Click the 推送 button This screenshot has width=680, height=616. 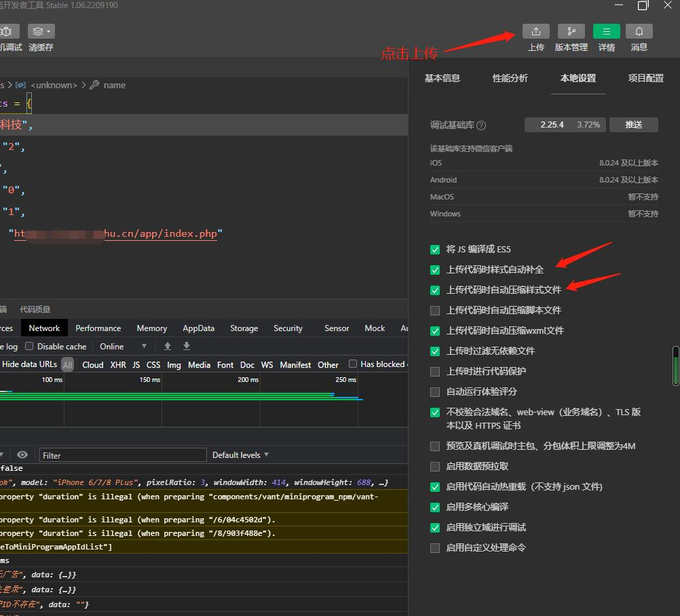[633, 125]
